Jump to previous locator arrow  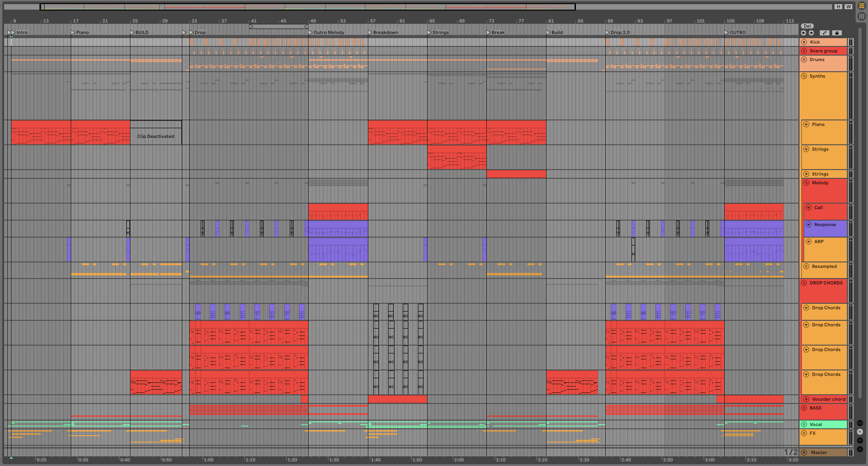(x=804, y=33)
